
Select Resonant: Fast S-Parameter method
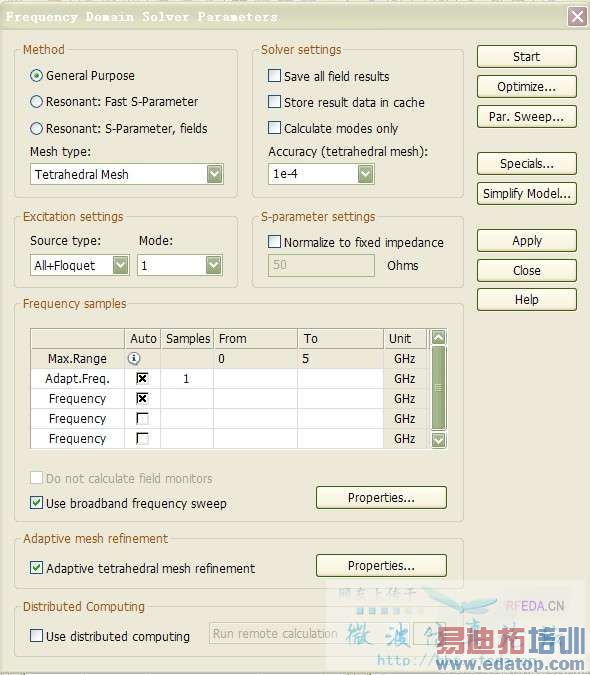coord(37,102)
